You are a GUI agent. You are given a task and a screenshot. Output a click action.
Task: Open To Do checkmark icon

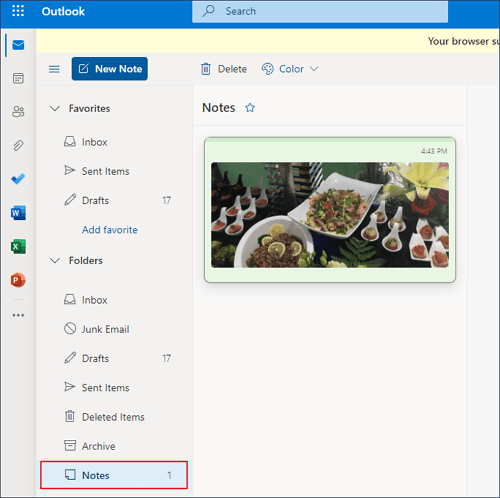[x=18, y=179]
